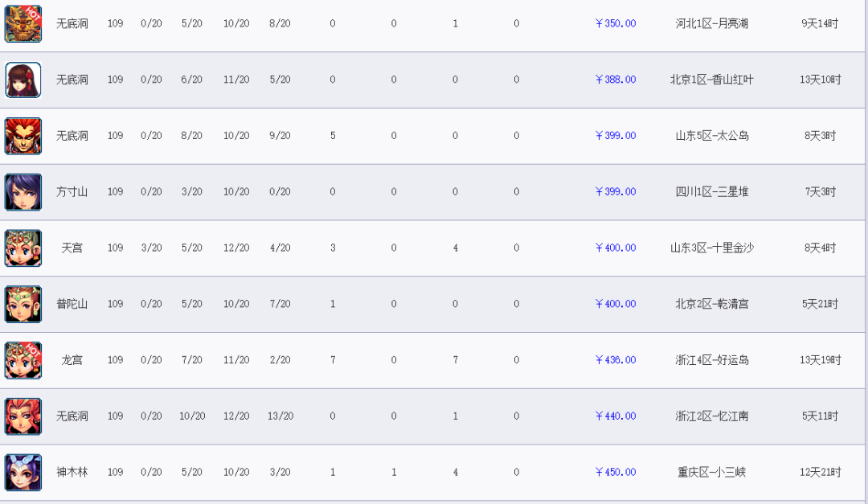The height and width of the screenshot is (504, 868).
Task: Click the 山东3区-十里金沙 server text
Action: pyautogui.click(x=712, y=248)
